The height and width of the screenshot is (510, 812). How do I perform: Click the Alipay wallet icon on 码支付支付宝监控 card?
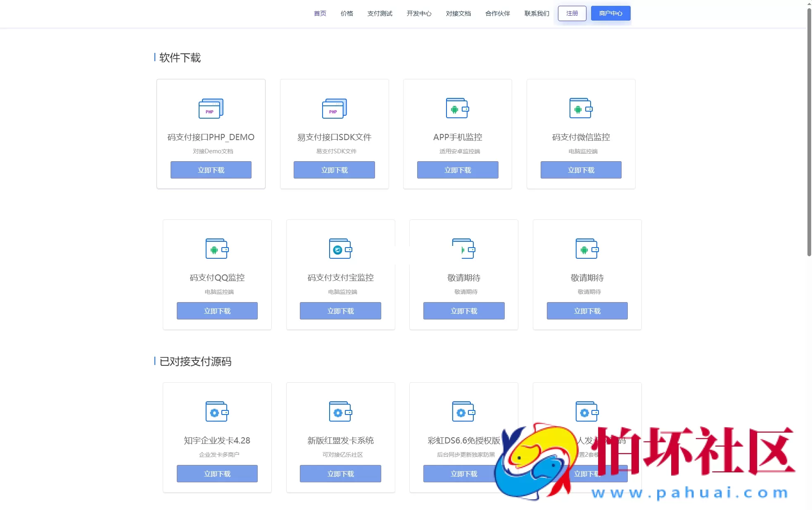point(340,249)
